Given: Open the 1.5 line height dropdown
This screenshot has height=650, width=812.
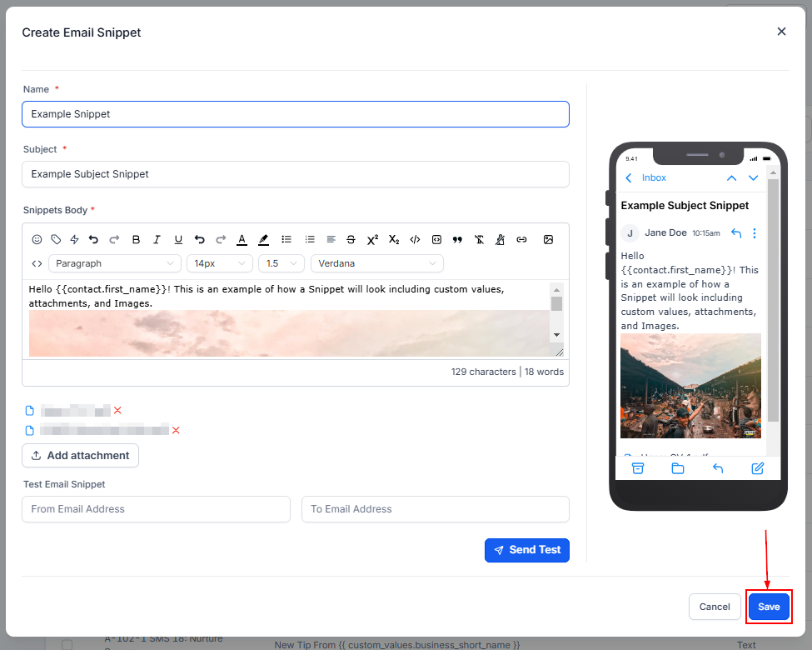Looking at the screenshot, I should (x=281, y=263).
